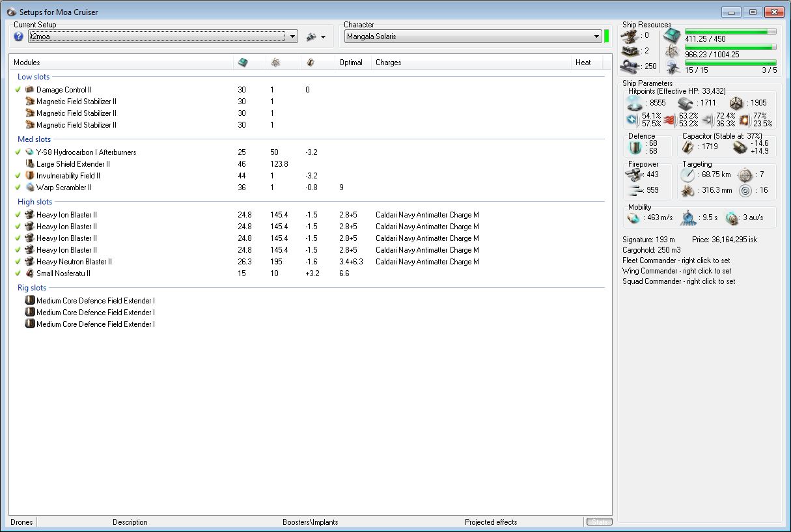This screenshot has height=532, width=791.
Task: Click the Large Shield Extender II icon
Action: 29,164
